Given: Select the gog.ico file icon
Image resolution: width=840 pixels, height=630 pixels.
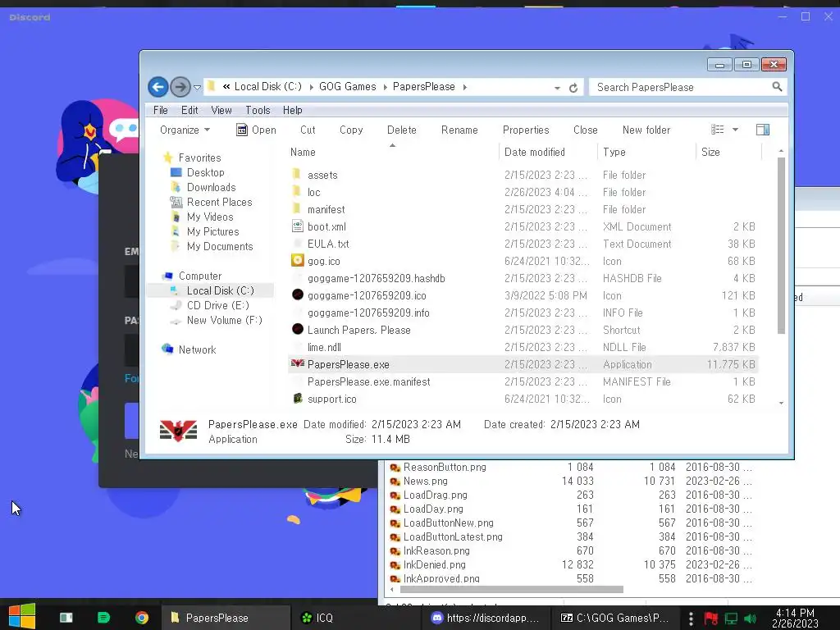Looking at the screenshot, I should 297,260.
